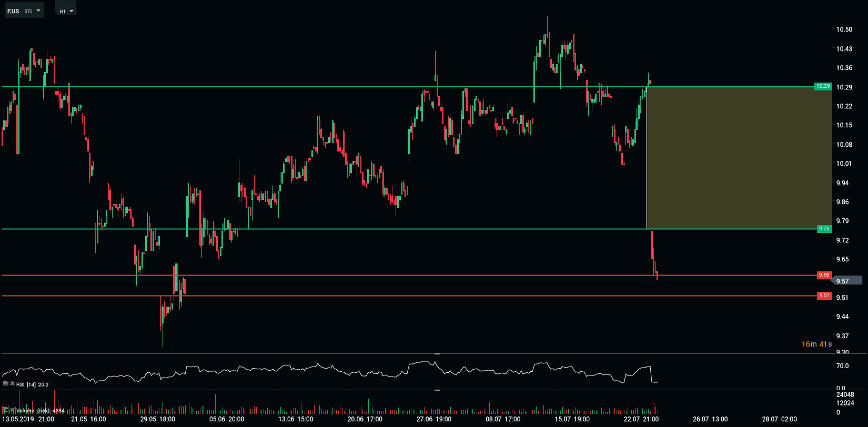
Task: Click the 21.05 16:00 time axis label
Action: [x=88, y=419]
